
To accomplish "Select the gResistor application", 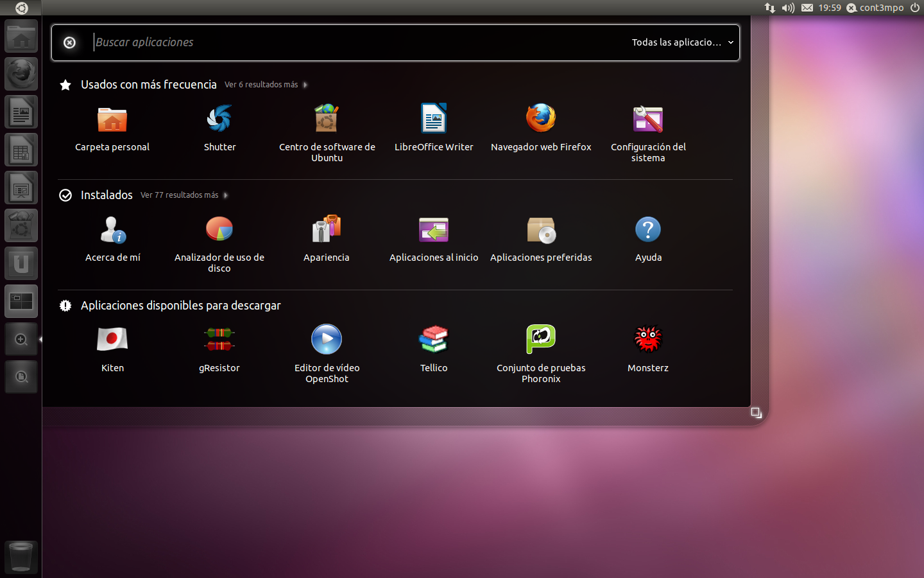I will pos(219,340).
